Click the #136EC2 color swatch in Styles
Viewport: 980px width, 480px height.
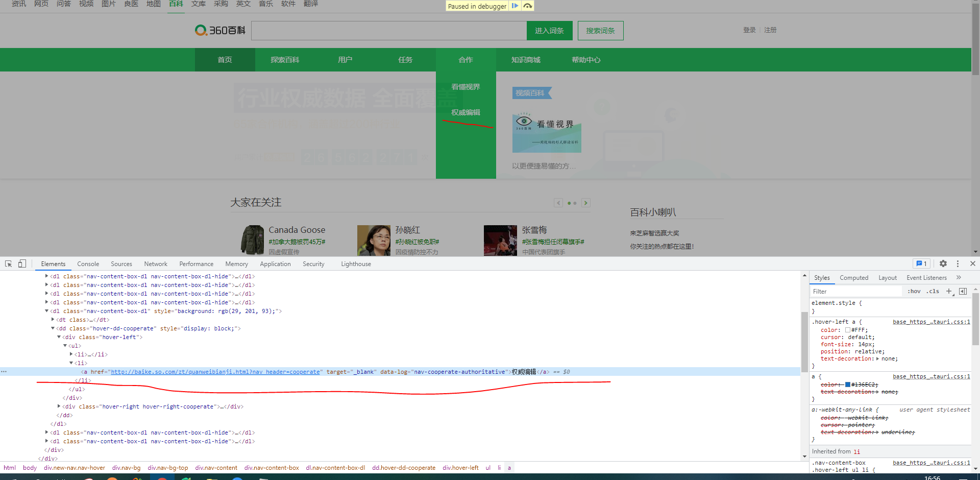click(847, 384)
